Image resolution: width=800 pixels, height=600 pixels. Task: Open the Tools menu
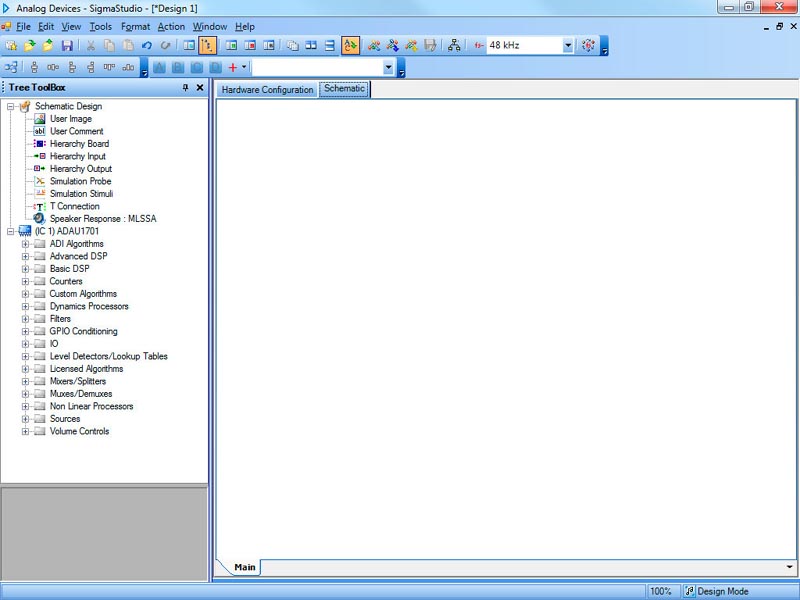pyautogui.click(x=101, y=27)
